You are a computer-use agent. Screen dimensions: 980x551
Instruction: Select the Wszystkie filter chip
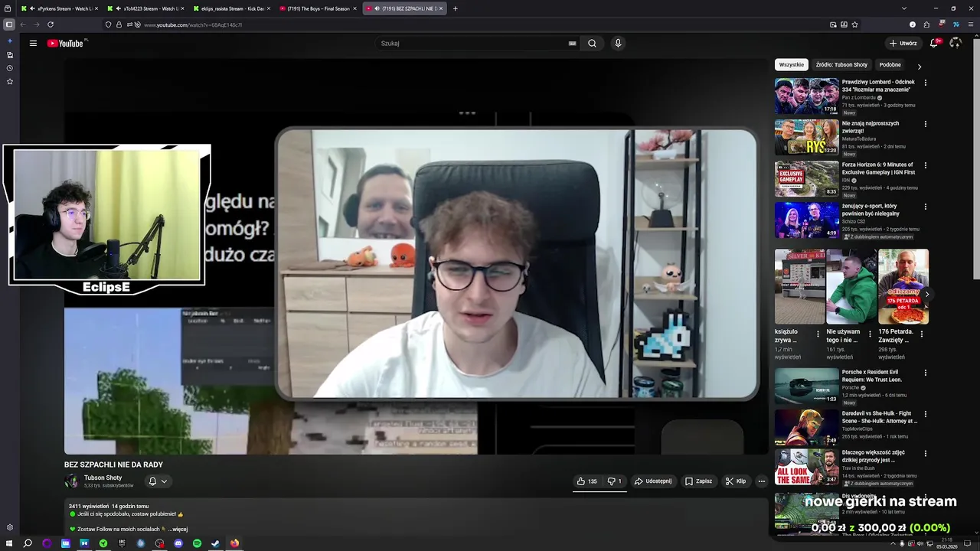click(792, 65)
